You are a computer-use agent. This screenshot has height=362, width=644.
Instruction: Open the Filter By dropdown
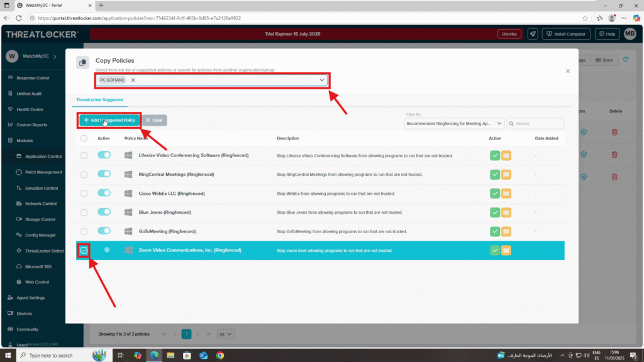454,124
